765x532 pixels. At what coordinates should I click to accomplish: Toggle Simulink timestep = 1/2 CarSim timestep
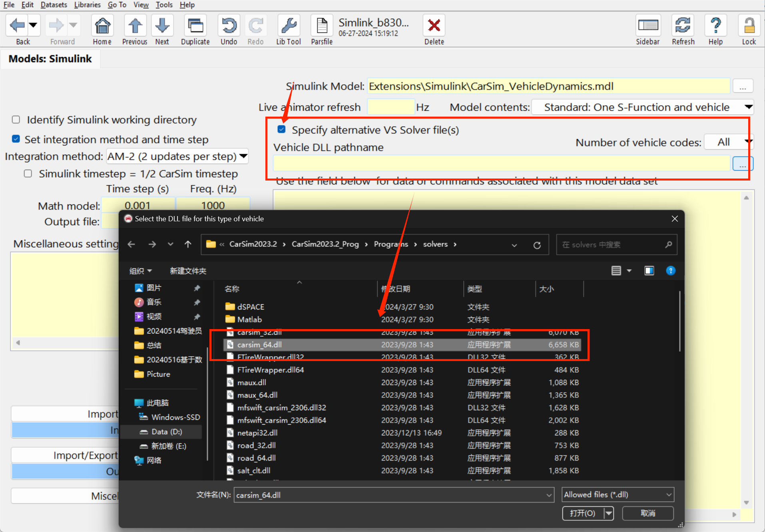(28, 173)
